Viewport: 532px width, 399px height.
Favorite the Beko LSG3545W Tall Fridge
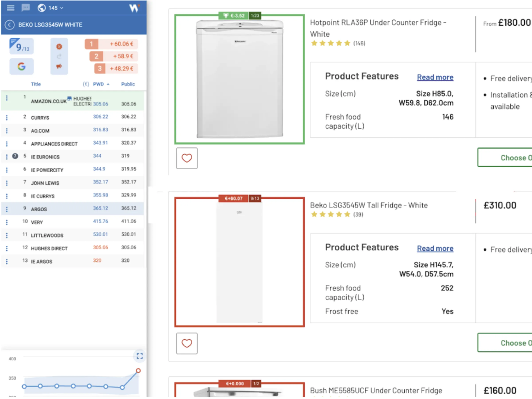tap(187, 343)
